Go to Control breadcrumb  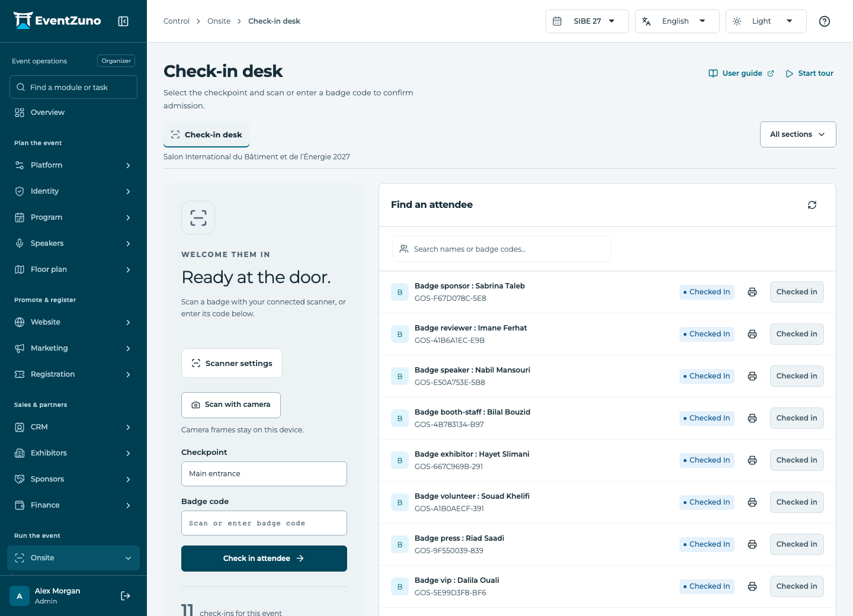click(x=177, y=21)
